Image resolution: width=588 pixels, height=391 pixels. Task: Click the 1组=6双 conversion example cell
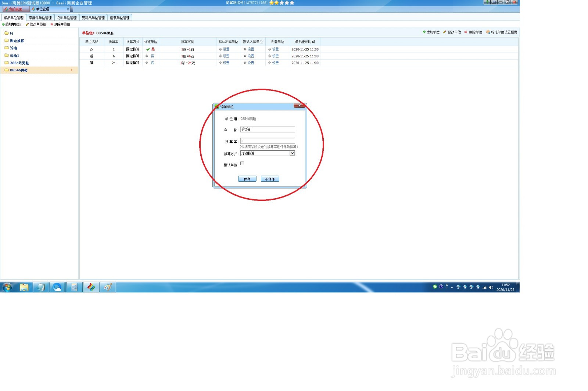point(188,56)
